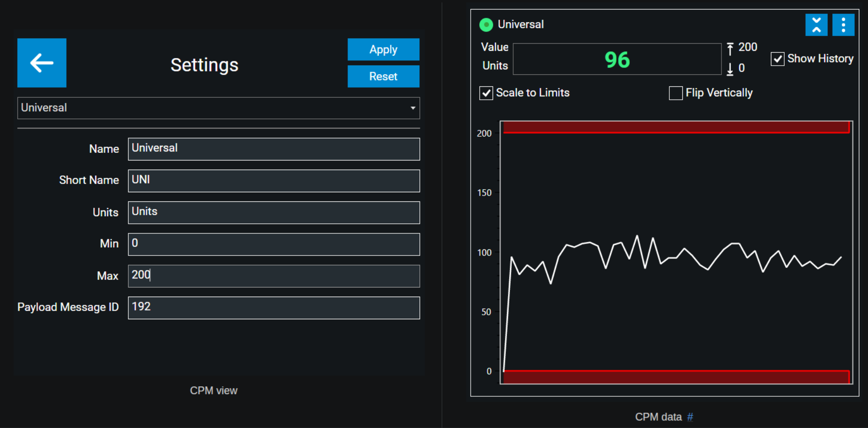Click the CPM data caption
Screen dimensions: 868x428
click(x=658, y=417)
